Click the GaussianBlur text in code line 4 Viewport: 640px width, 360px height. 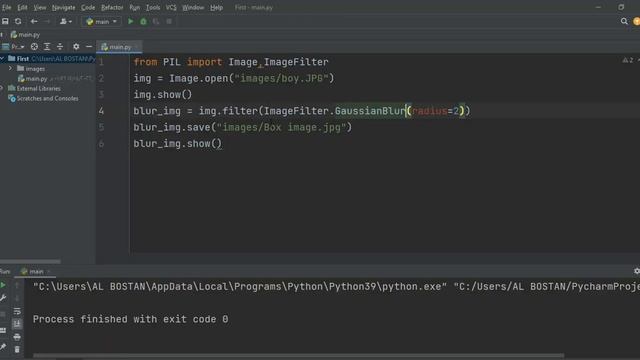370,111
